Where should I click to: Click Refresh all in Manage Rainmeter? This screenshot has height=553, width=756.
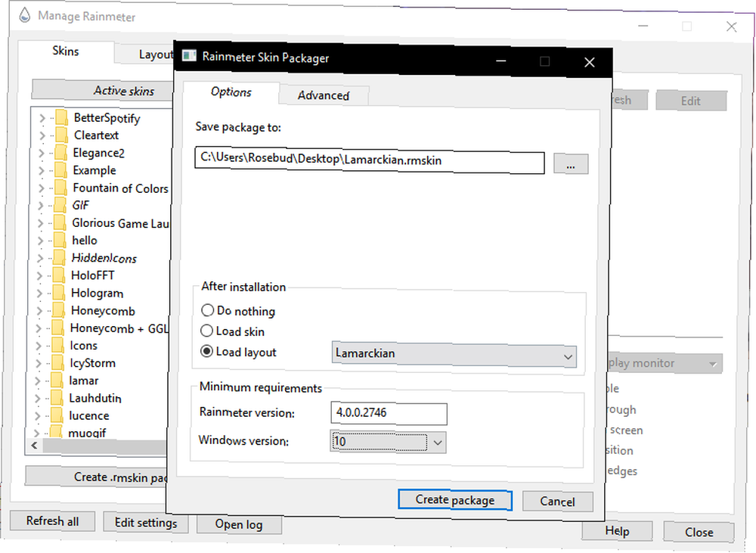coord(53,521)
